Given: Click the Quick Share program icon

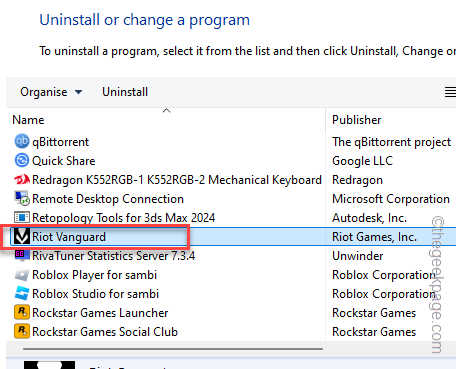Looking at the screenshot, I should pyautogui.click(x=22, y=161).
